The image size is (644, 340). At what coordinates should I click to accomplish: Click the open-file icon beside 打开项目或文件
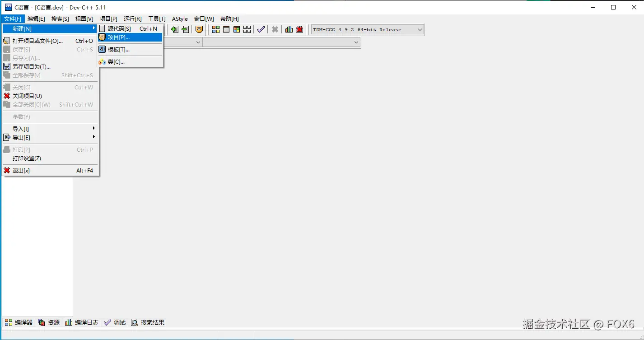click(x=7, y=41)
